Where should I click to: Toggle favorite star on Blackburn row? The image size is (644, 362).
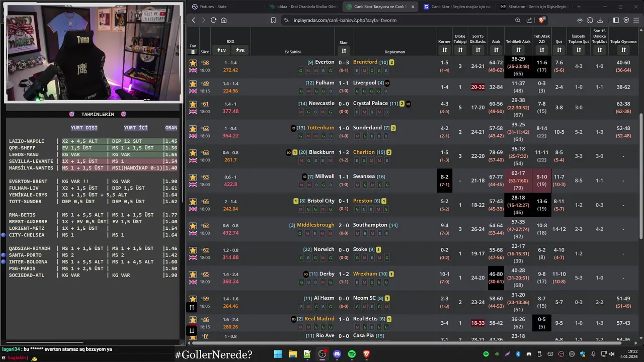pyautogui.click(x=193, y=153)
